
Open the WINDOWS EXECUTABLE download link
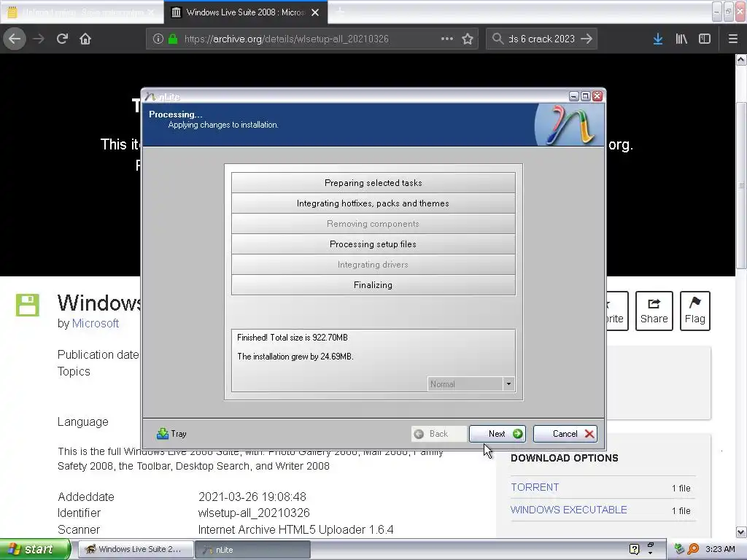point(569,510)
